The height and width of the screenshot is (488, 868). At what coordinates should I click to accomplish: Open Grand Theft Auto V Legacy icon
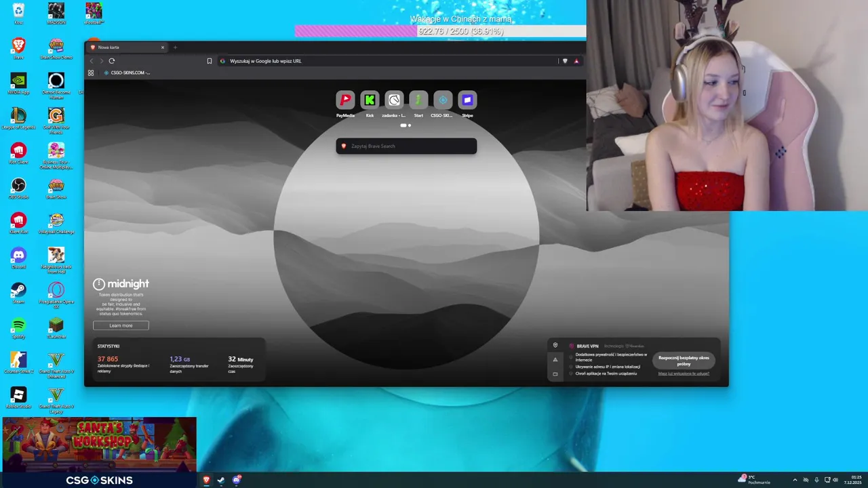56,400
